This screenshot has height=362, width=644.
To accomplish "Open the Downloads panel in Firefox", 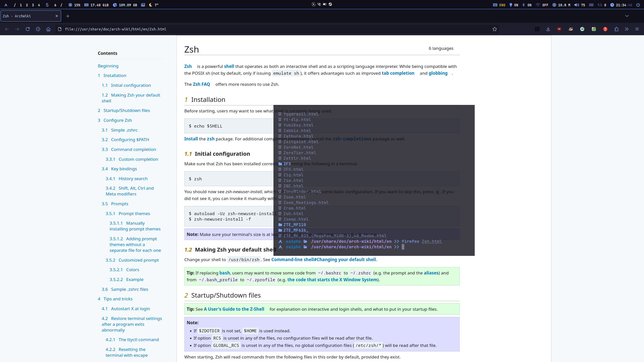I will pyautogui.click(x=548, y=29).
